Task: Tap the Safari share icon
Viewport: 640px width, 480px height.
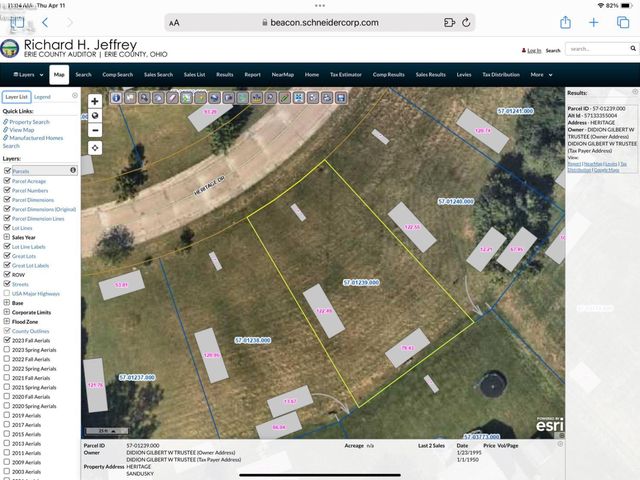Action: coord(566,22)
